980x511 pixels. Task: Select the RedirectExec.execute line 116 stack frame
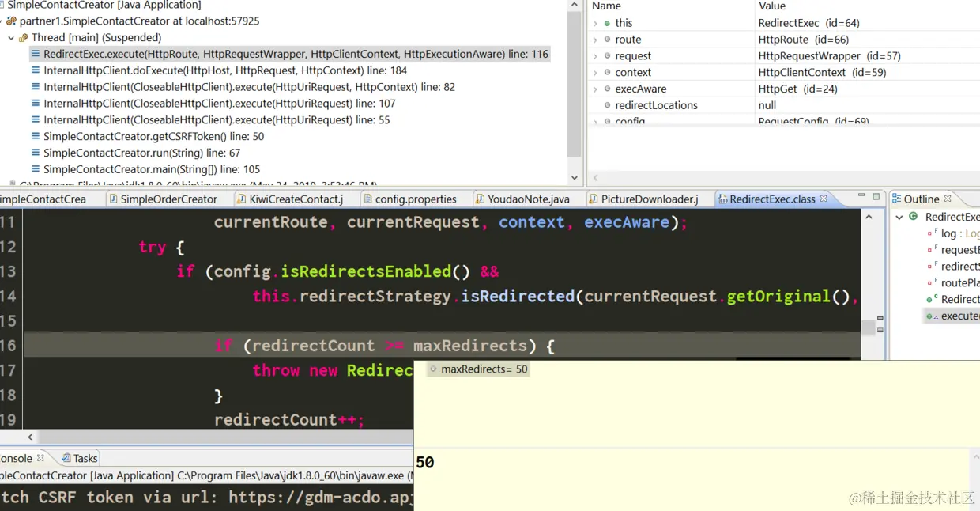click(x=289, y=54)
